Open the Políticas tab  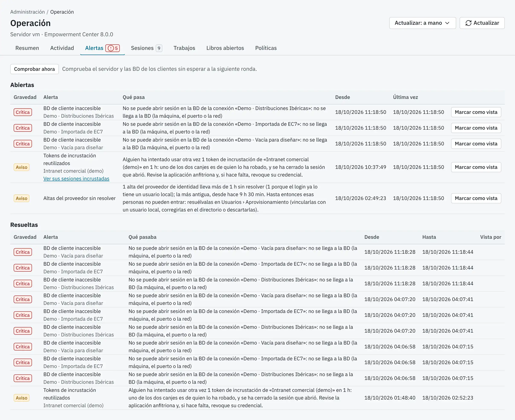coord(266,48)
